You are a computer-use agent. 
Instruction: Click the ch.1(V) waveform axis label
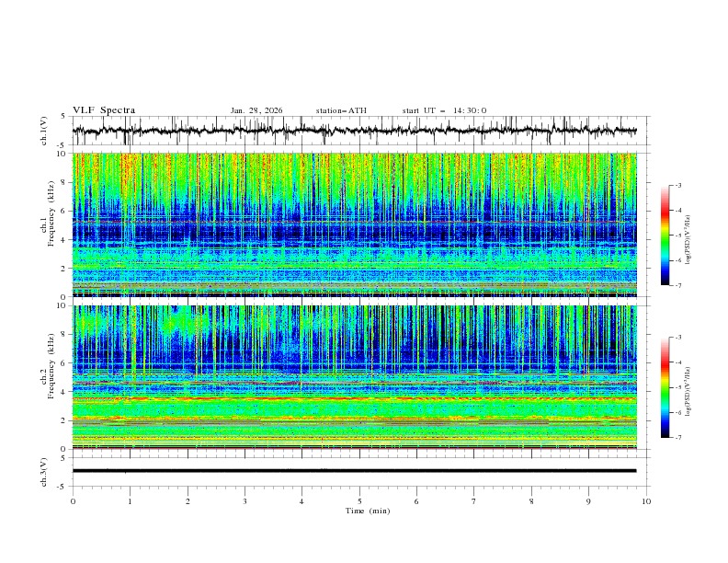click(x=45, y=131)
